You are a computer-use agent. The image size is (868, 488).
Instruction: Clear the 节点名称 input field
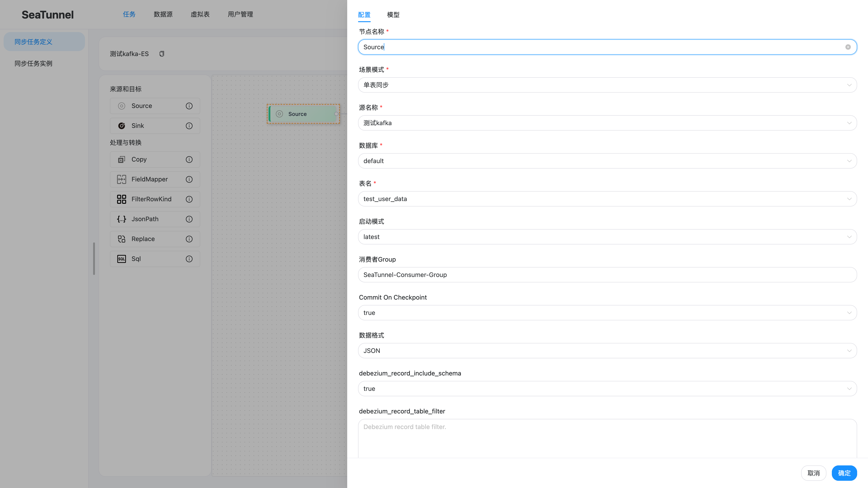(x=848, y=47)
